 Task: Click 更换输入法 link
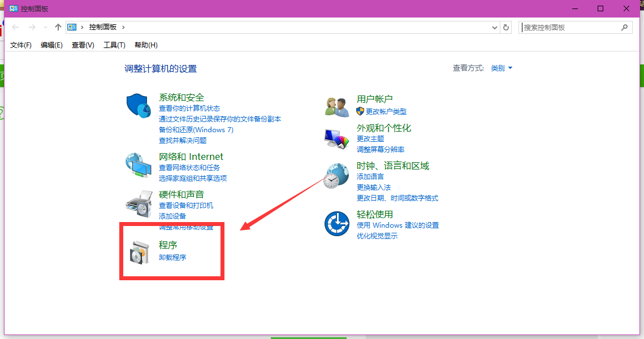(374, 187)
